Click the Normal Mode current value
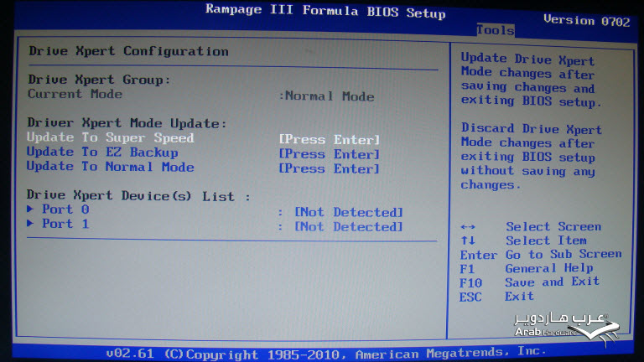Viewport: 644px width, 362px height. (330, 96)
